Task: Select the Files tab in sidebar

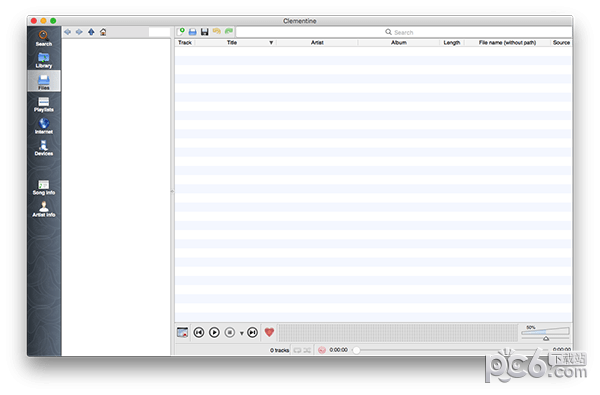Action: pos(44,82)
